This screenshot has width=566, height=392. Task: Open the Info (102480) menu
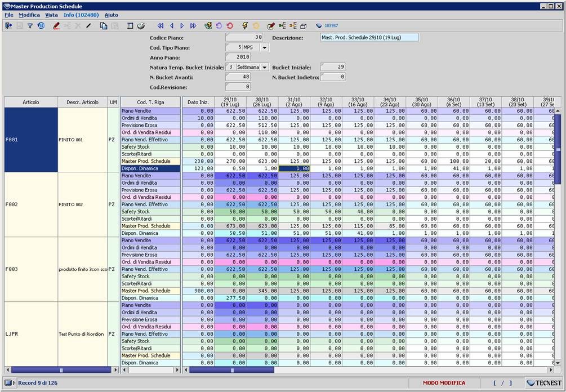(x=81, y=15)
